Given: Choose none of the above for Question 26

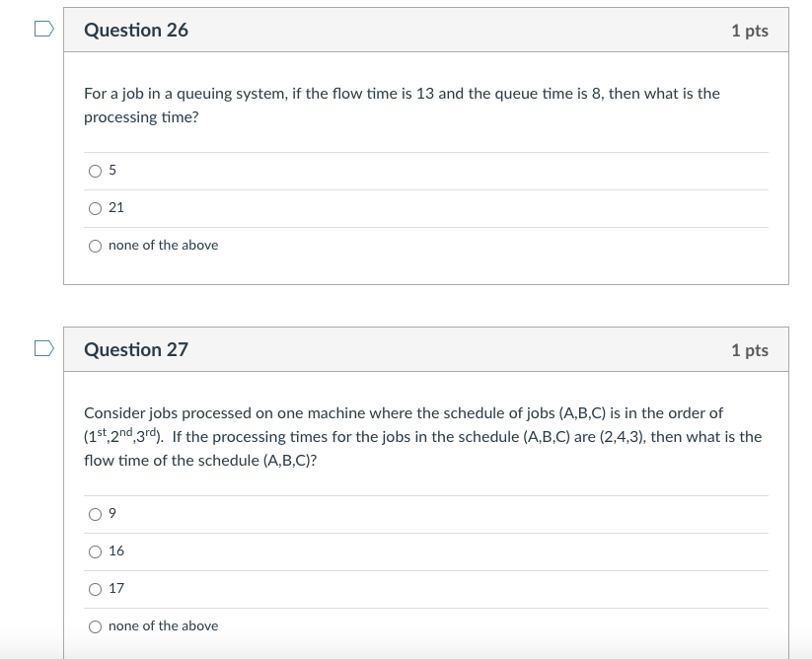Looking at the screenshot, I should [x=96, y=245].
